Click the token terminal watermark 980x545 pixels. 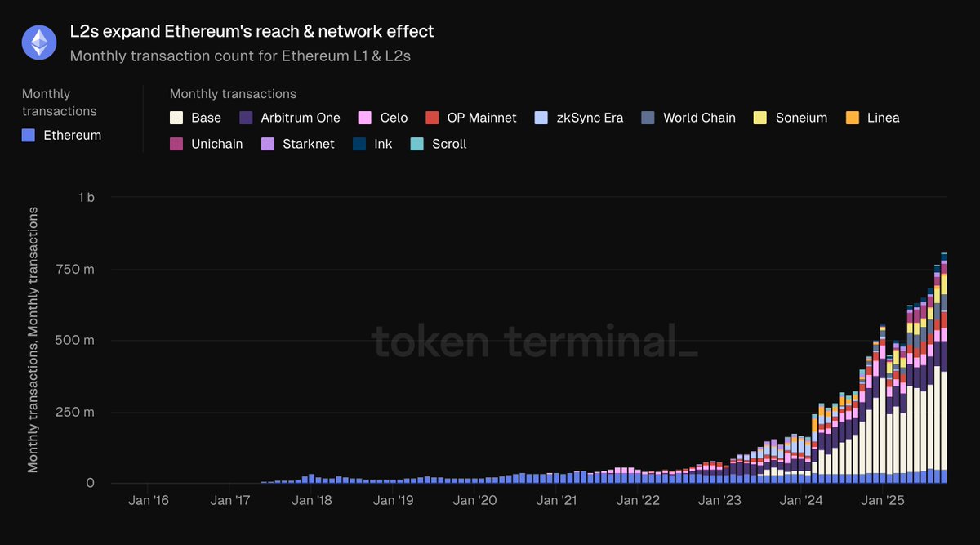[535, 341]
